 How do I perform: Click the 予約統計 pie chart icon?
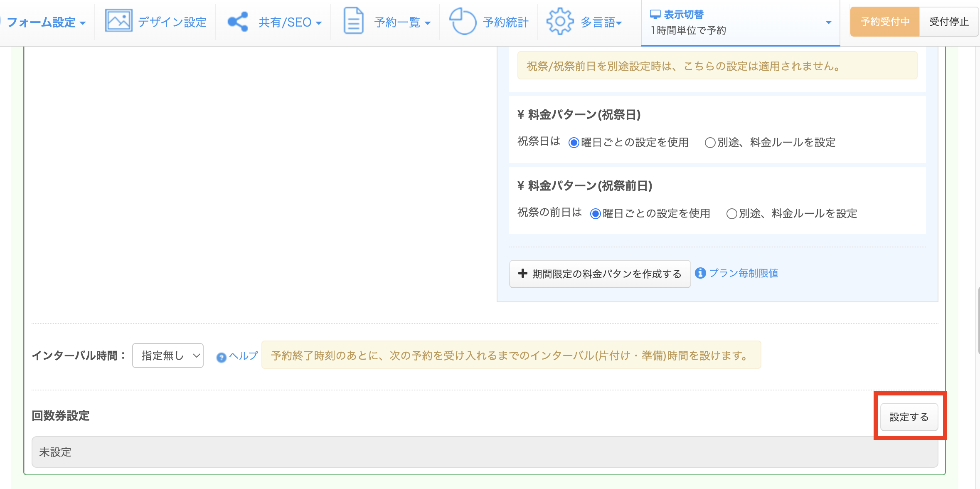463,22
